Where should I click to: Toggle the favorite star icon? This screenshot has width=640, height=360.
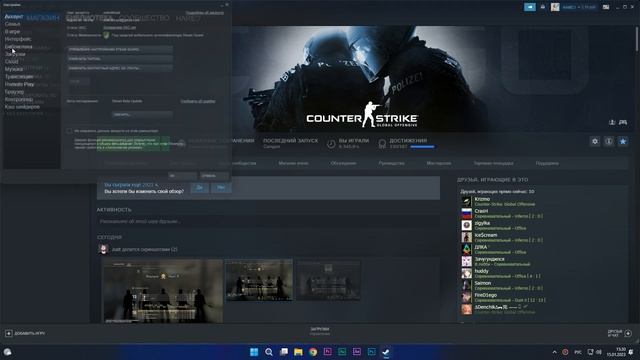point(623,141)
